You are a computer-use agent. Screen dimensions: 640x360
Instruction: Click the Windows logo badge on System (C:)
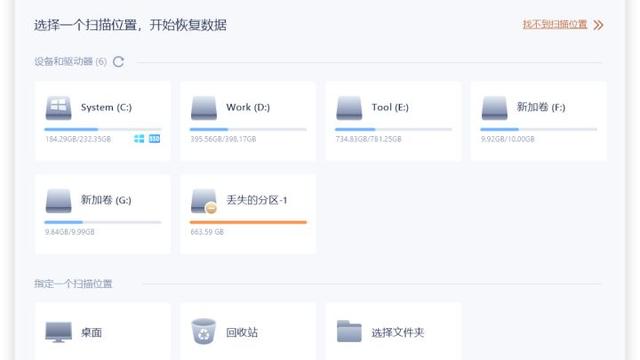[x=139, y=139]
